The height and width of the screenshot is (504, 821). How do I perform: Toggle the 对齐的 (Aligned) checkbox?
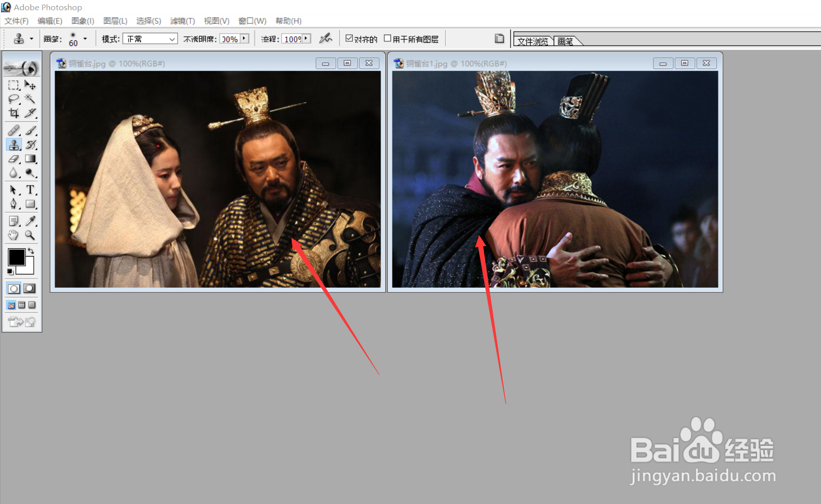pos(349,38)
